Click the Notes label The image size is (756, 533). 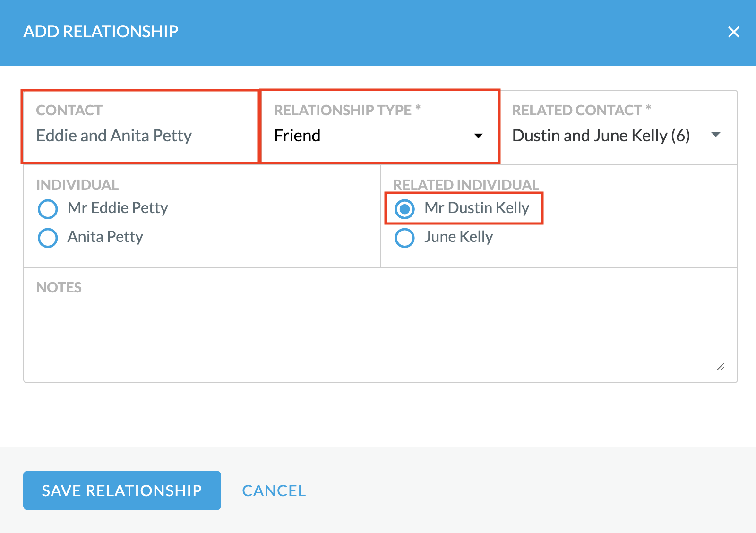(x=59, y=287)
